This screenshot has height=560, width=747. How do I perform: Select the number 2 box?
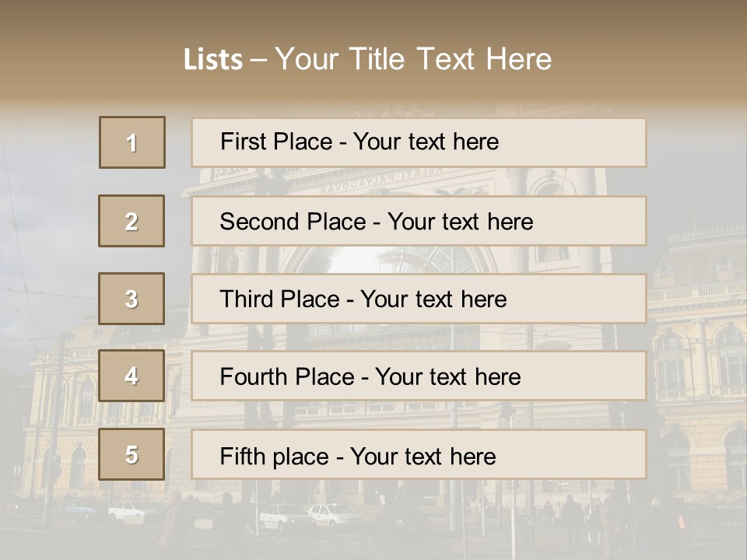tap(132, 221)
